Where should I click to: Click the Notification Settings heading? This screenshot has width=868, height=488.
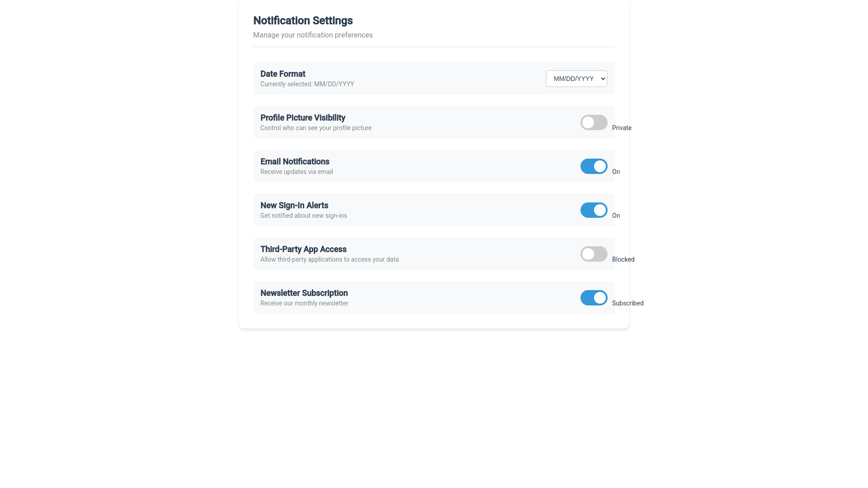[302, 21]
